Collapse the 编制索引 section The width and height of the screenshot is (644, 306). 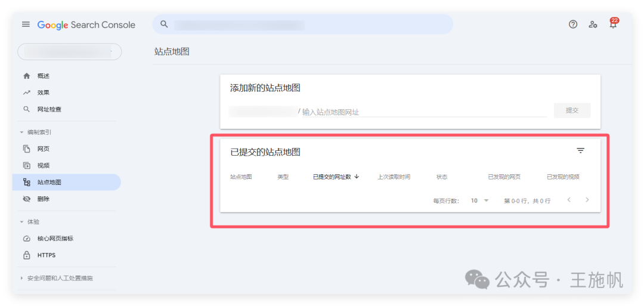(x=36, y=132)
